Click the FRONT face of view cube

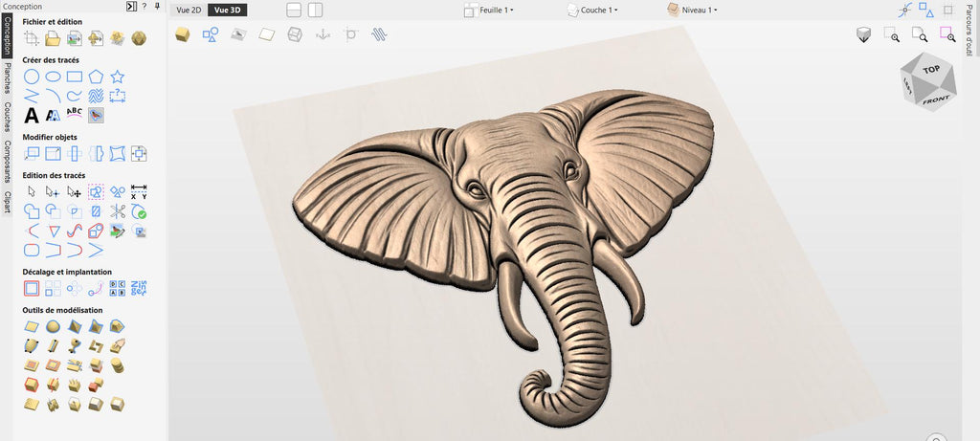coord(936,99)
